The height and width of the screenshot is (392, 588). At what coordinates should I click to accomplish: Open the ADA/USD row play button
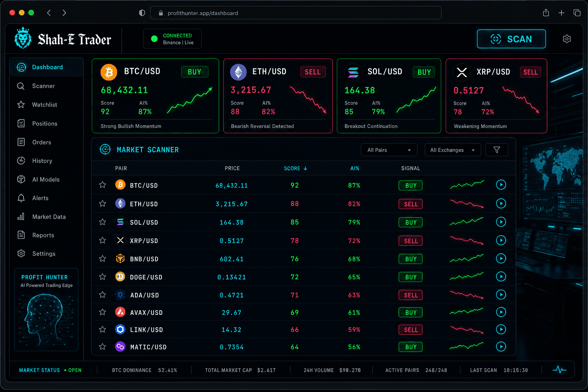click(x=501, y=294)
